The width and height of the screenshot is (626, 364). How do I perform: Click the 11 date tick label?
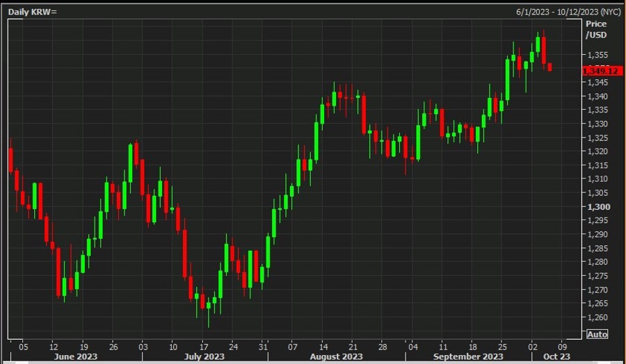click(442, 346)
